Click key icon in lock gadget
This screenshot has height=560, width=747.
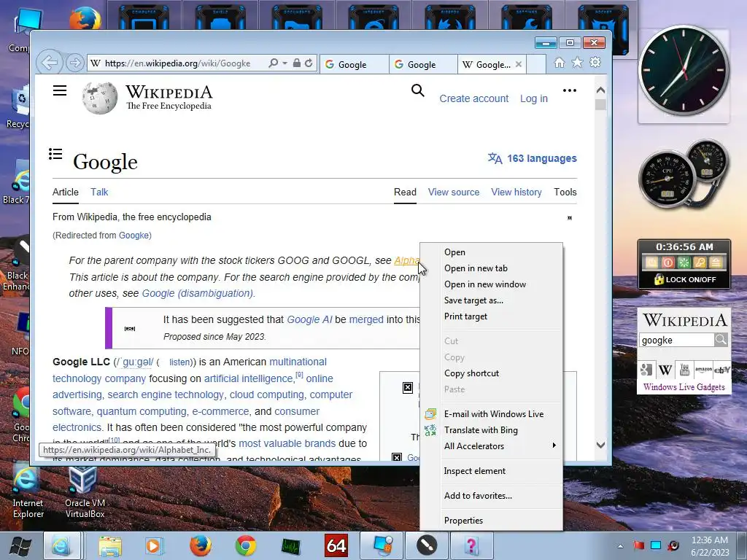[700, 262]
